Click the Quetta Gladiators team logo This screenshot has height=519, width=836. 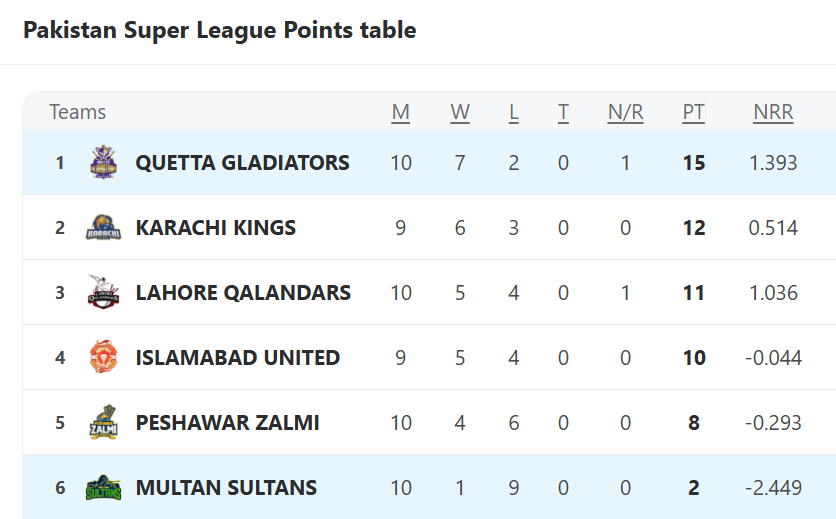(103, 162)
